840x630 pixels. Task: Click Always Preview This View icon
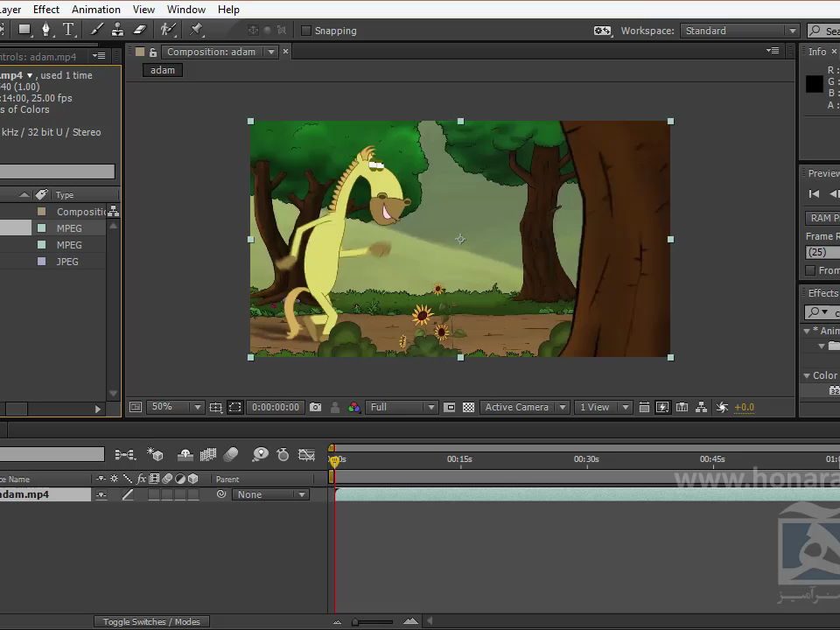tap(136, 407)
